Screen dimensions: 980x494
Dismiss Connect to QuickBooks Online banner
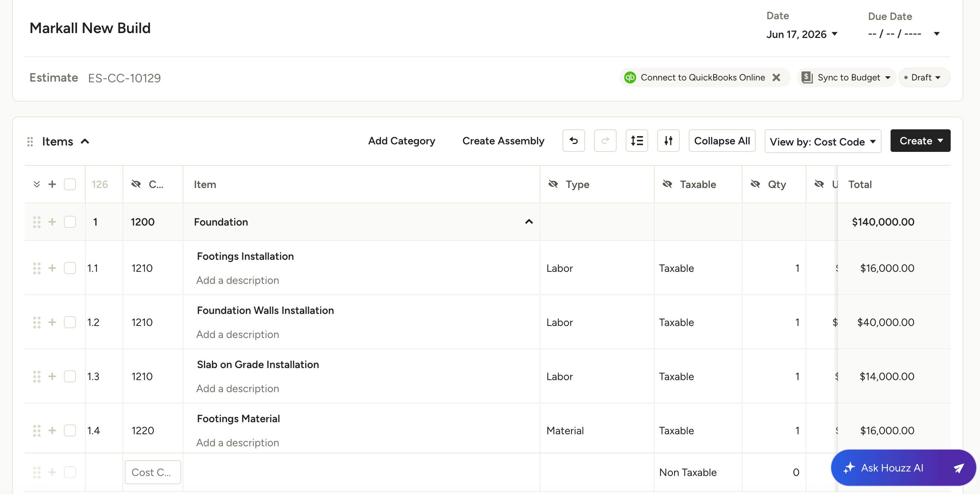(776, 77)
